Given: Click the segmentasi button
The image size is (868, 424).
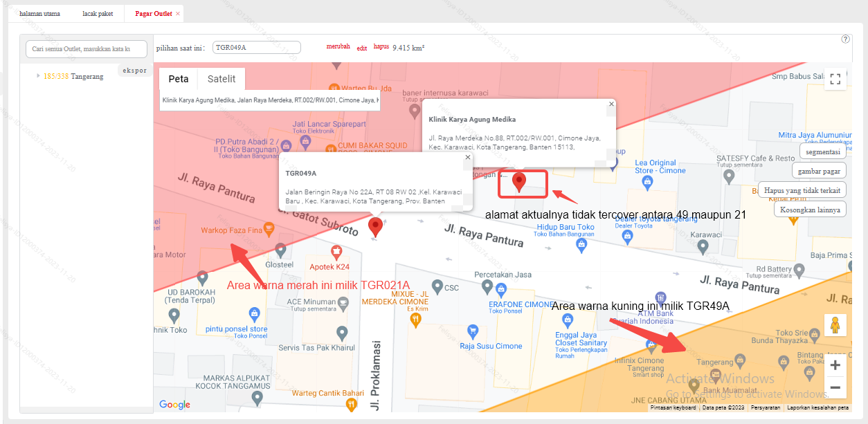Looking at the screenshot, I should click(x=823, y=151).
